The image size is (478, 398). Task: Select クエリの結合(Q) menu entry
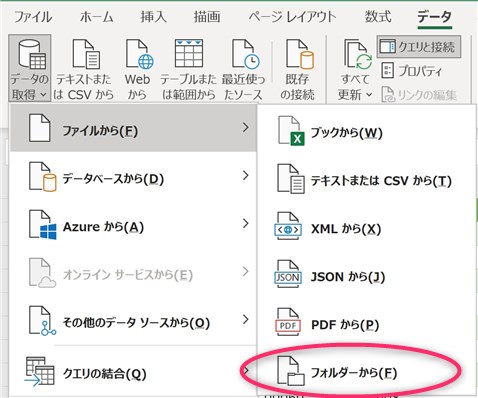pyautogui.click(x=133, y=371)
